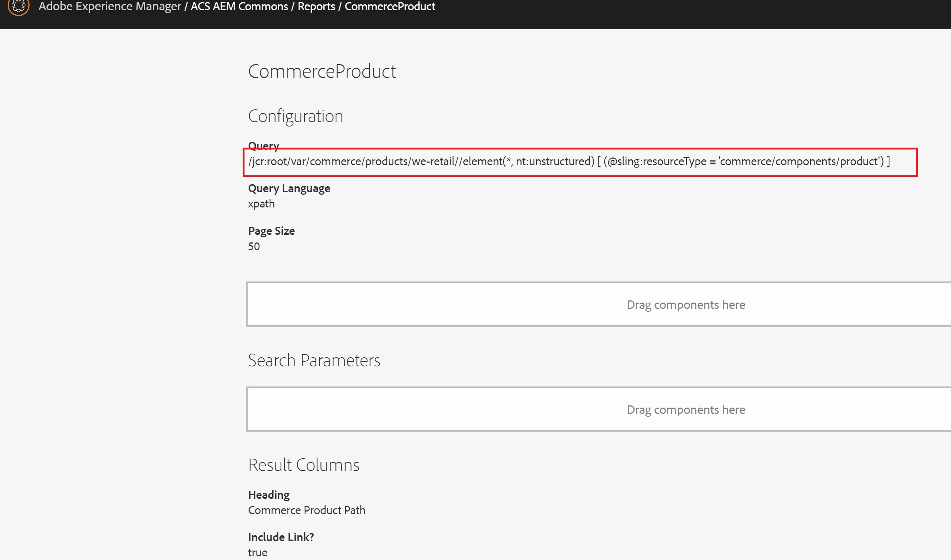The image size is (951, 560).
Task: Click the xpath query language value
Action: (x=261, y=204)
